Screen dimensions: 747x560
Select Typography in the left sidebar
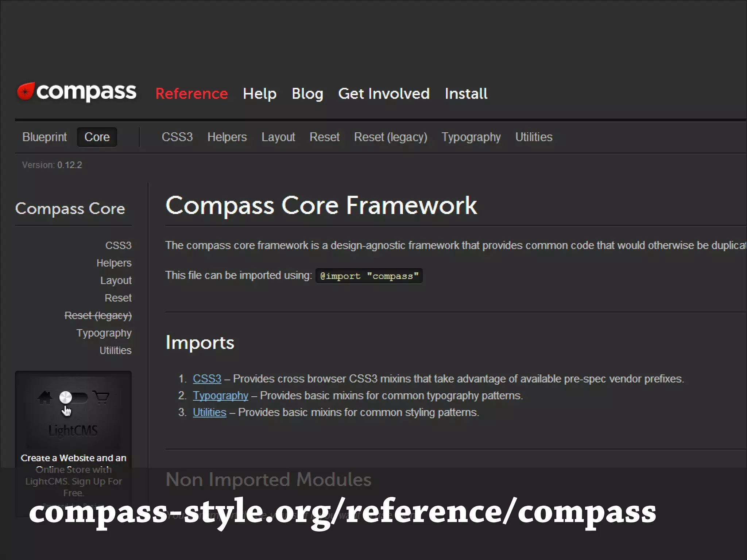104,333
